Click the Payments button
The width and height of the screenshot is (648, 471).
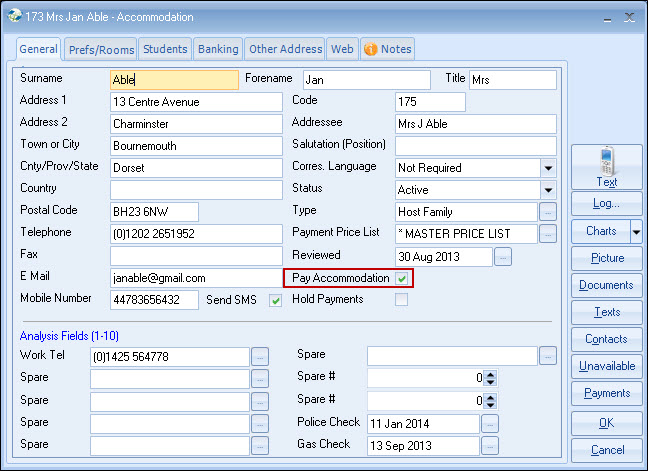[x=607, y=393]
